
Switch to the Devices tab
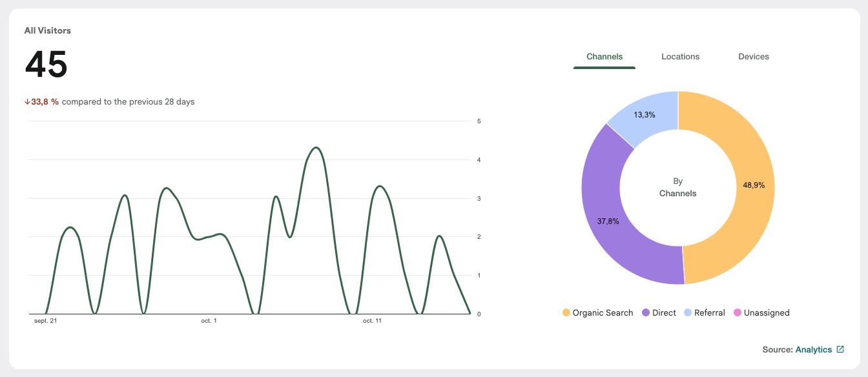[753, 56]
